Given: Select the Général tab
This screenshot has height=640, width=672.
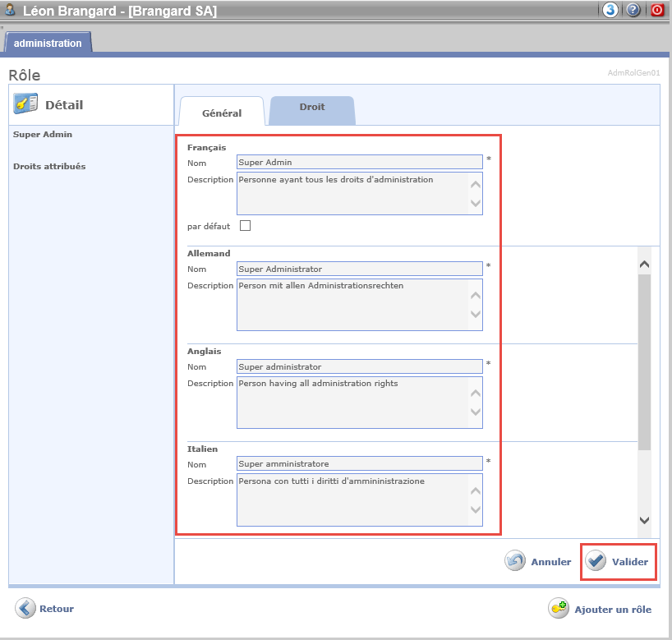Looking at the screenshot, I should click(x=222, y=113).
